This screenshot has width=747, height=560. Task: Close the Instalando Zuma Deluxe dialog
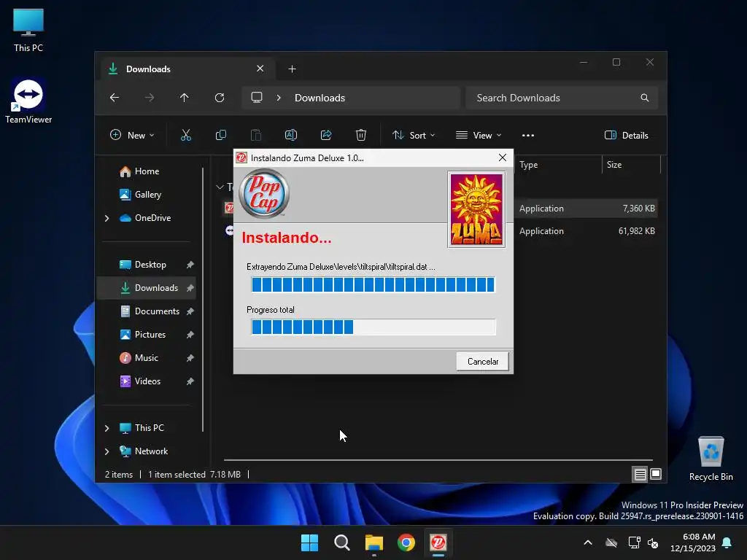(x=502, y=157)
